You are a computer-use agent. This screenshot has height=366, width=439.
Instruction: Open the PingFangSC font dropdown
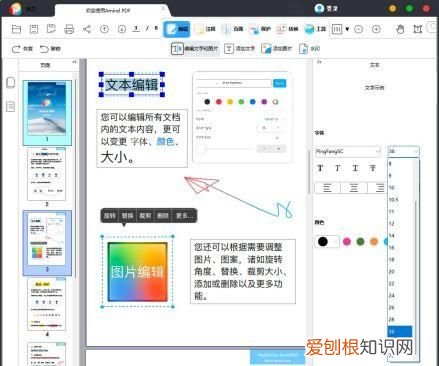coord(348,152)
